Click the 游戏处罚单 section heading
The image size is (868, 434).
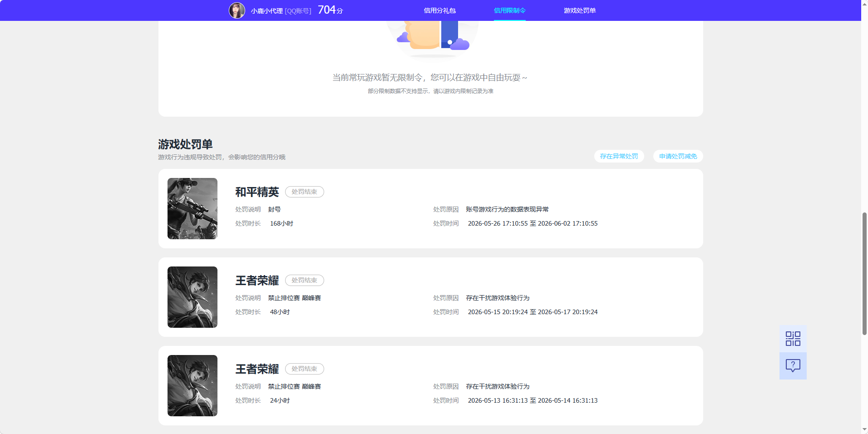(x=185, y=144)
